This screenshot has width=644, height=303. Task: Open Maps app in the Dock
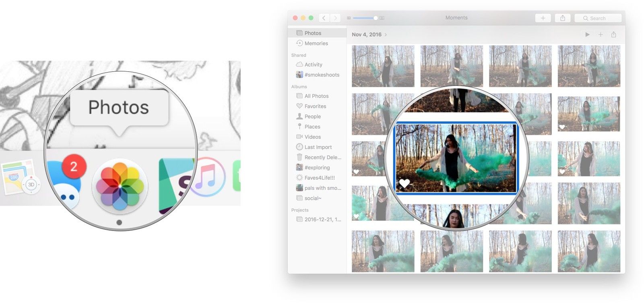[x=19, y=177]
